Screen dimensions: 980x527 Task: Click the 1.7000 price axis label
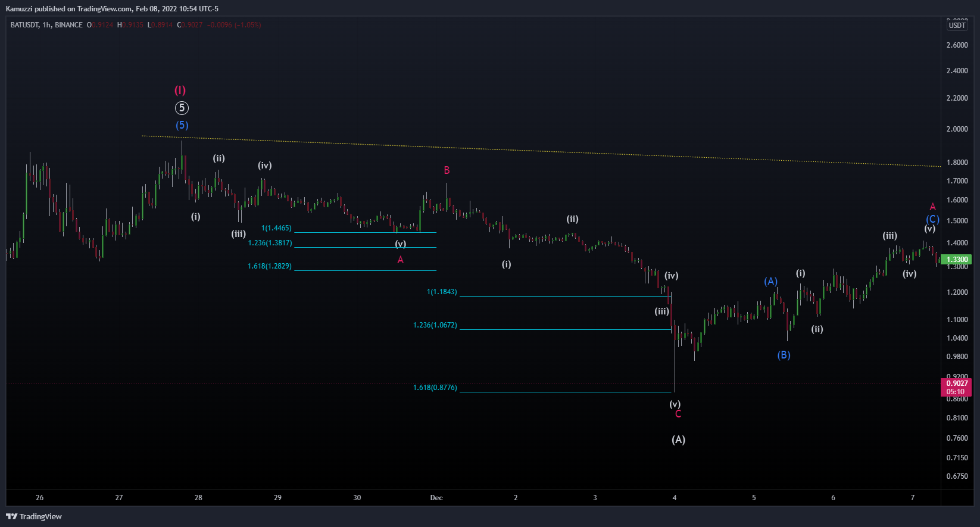(x=957, y=181)
